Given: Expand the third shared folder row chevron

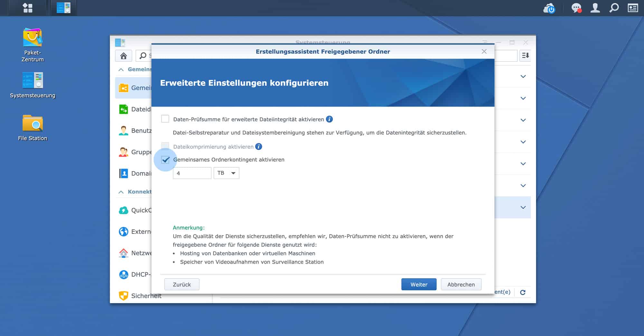Looking at the screenshot, I should tap(523, 120).
